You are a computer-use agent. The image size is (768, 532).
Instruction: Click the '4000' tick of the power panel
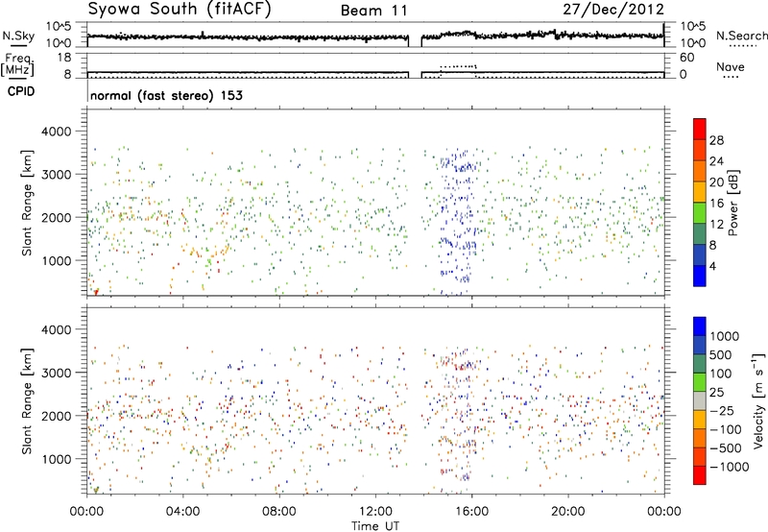(56, 132)
